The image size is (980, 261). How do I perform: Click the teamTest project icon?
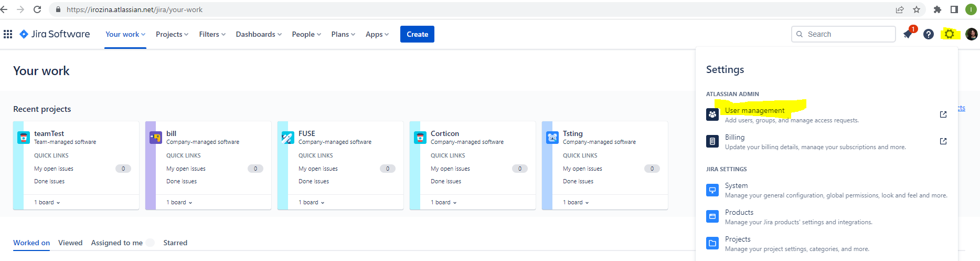click(x=24, y=138)
